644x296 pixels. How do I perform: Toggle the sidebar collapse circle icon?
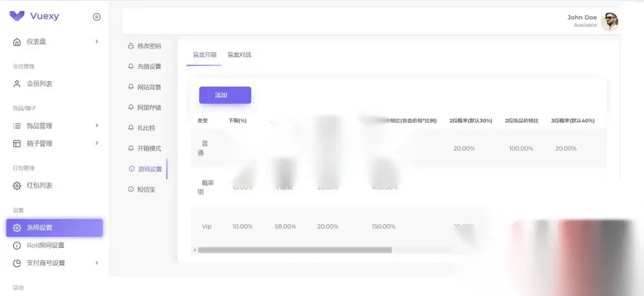[97, 17]
